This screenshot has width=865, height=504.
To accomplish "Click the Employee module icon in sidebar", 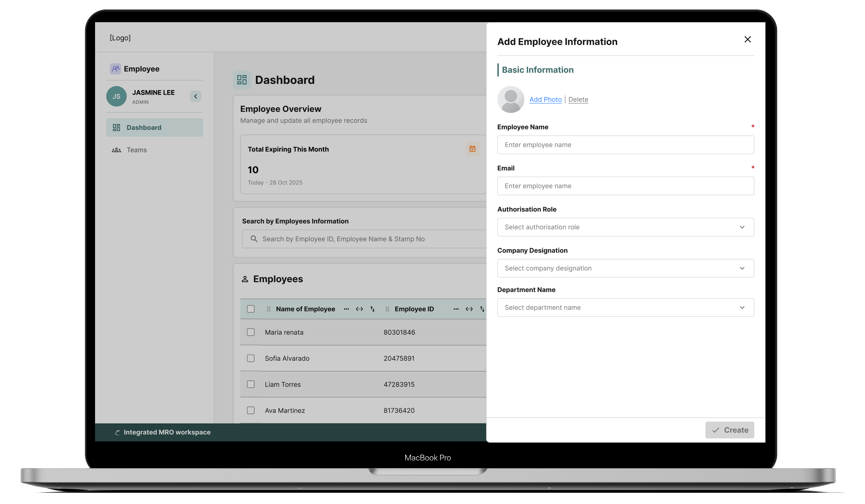I will (115, 69).
